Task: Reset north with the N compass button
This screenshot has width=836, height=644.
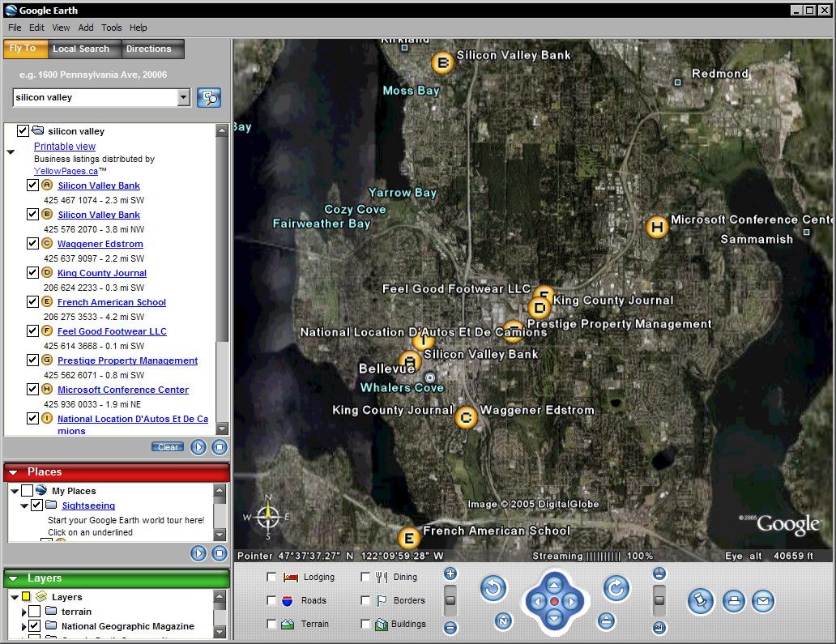Action: coord(503,621)
